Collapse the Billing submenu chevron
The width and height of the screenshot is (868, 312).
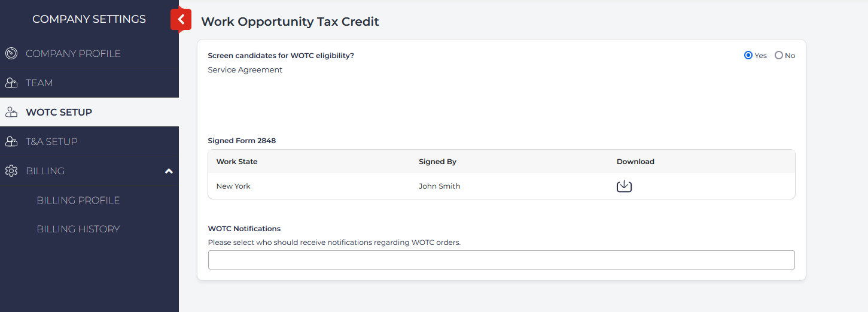[169, 171]
